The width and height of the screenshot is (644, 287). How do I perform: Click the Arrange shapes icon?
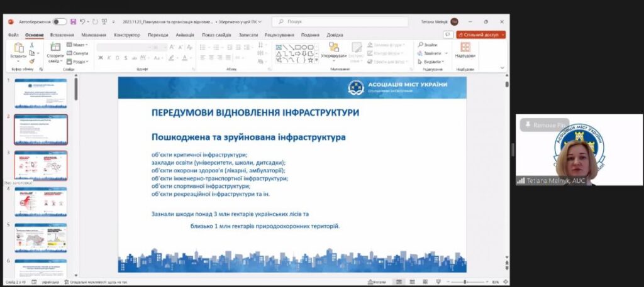pyautogui.click(x=334, y=47)
